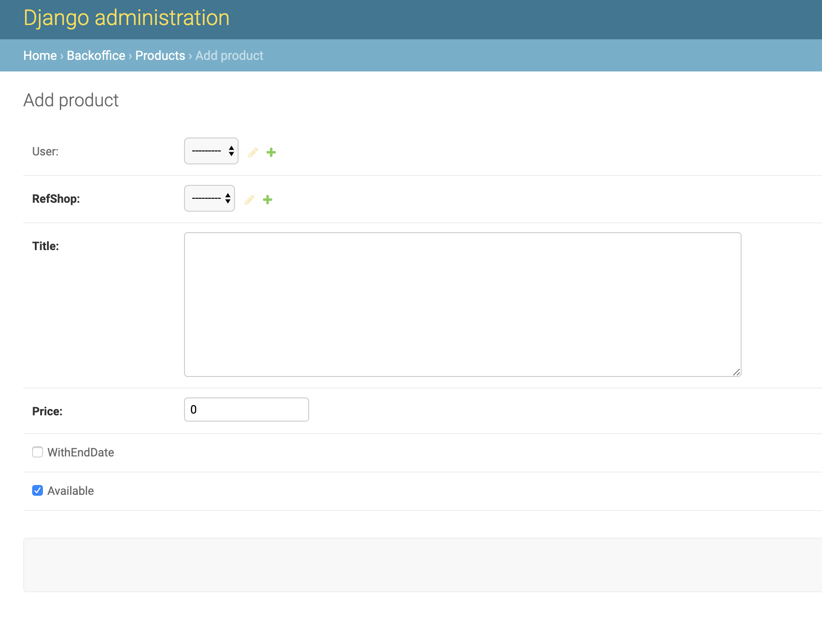
Task: Open the RefShop selection dropdown
Action: pos(209,198)
